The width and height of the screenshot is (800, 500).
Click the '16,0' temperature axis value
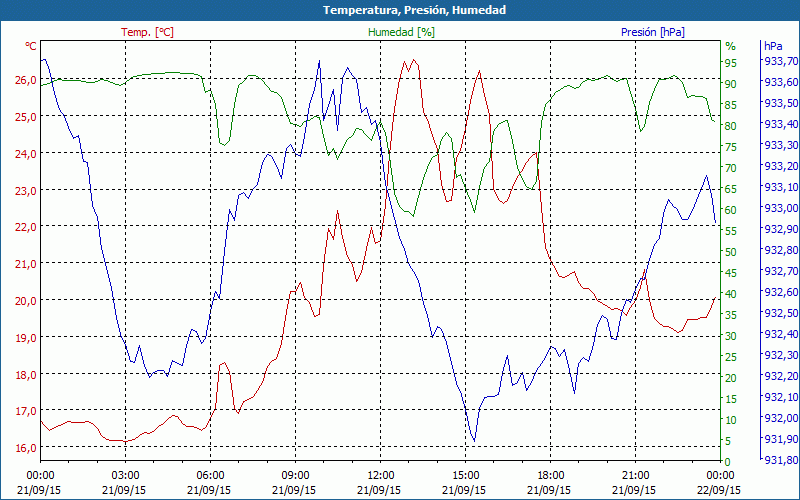point(27,448)
